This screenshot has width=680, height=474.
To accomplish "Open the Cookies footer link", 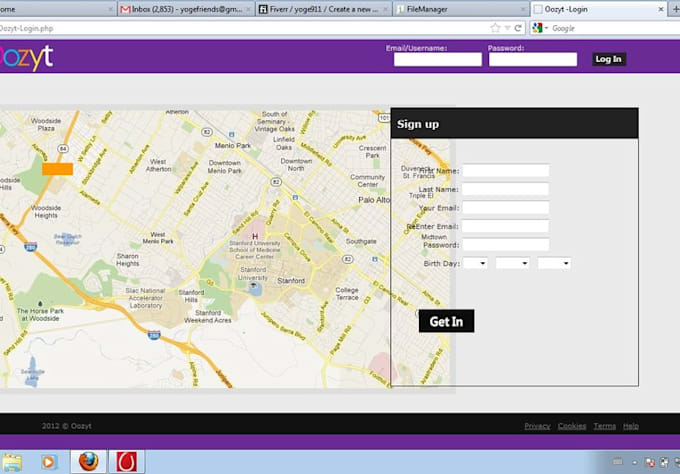I will pyautogui.click(x=572, y=426).
